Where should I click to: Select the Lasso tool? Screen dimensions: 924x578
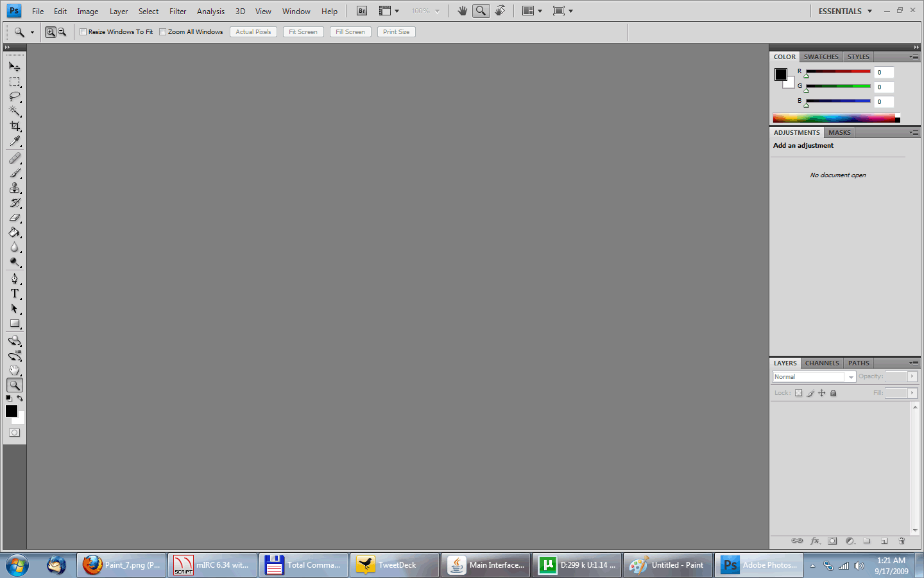(15, 97)
